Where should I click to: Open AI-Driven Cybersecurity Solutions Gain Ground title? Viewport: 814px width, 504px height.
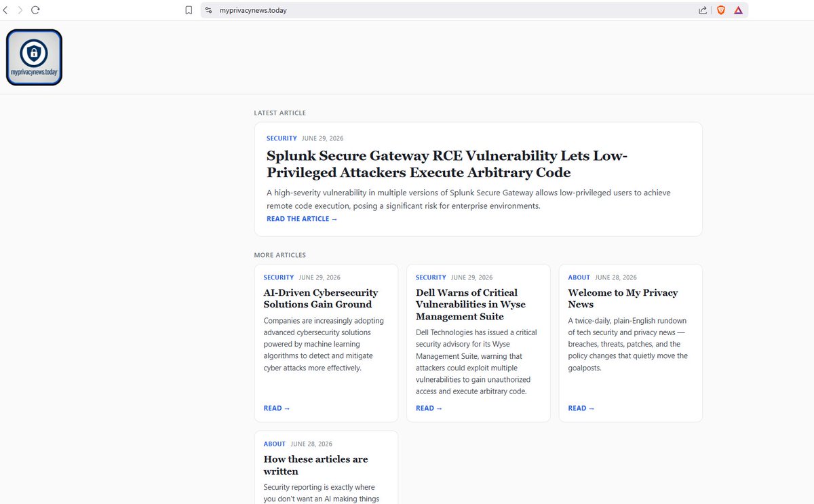tap(321, 298)
